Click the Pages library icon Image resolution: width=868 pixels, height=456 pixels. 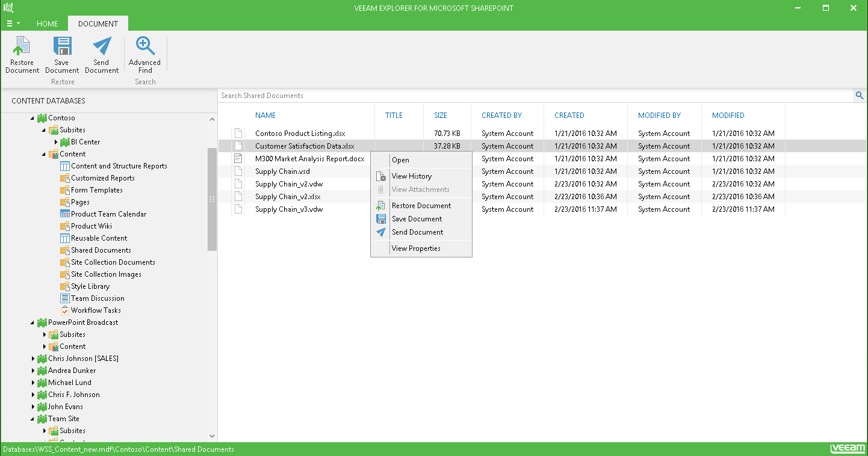[65, 202]
